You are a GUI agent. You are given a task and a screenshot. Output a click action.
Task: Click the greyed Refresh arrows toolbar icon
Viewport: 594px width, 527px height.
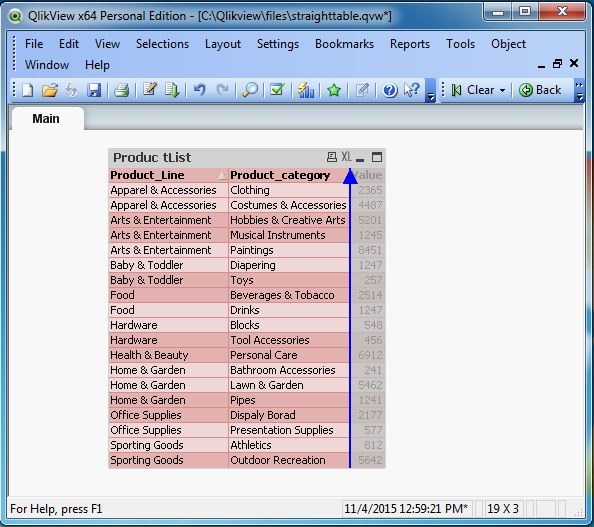(x=72, y=90)
